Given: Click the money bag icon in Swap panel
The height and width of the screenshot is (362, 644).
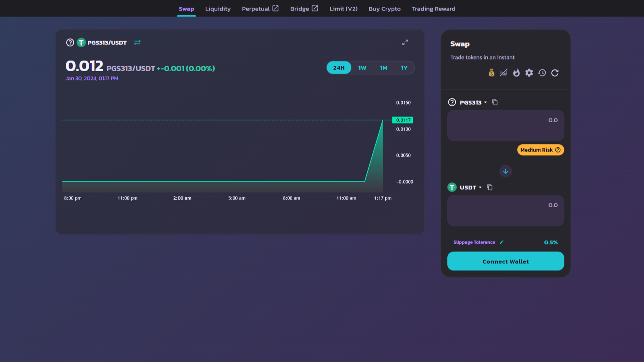Looking at the screenshot, I should click(x=491, y=73).
